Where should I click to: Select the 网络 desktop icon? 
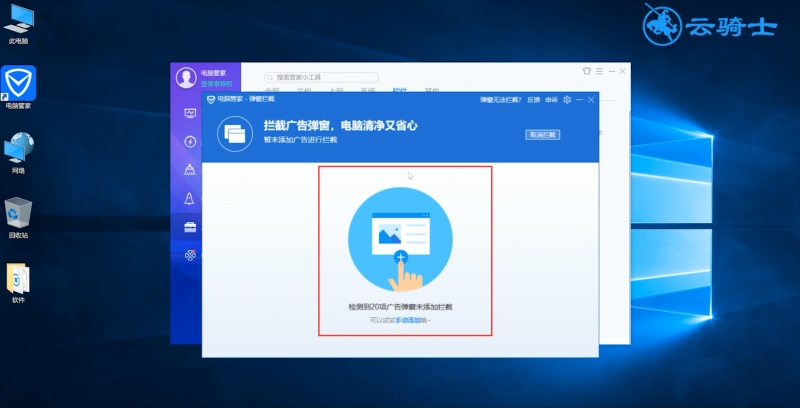[x=18, y=152]
